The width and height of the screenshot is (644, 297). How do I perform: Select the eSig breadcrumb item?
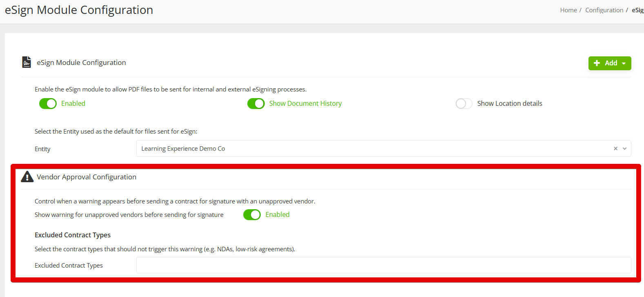[637, 10]
